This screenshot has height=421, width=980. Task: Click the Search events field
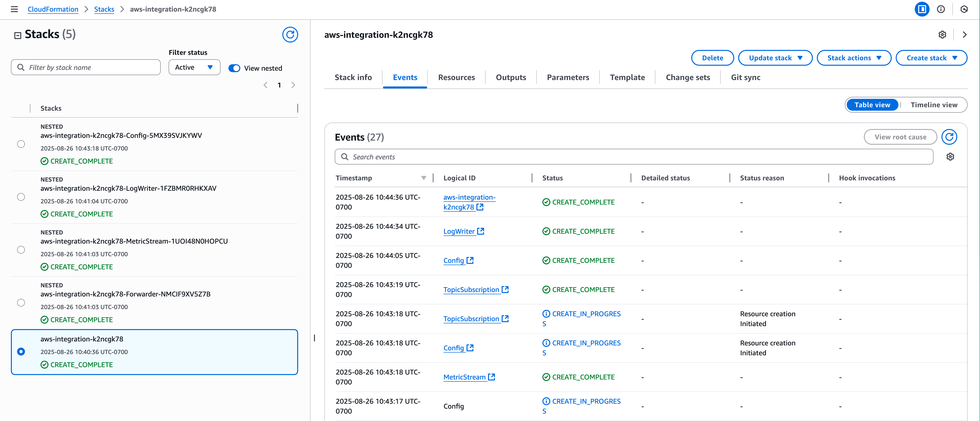(633, 157)
